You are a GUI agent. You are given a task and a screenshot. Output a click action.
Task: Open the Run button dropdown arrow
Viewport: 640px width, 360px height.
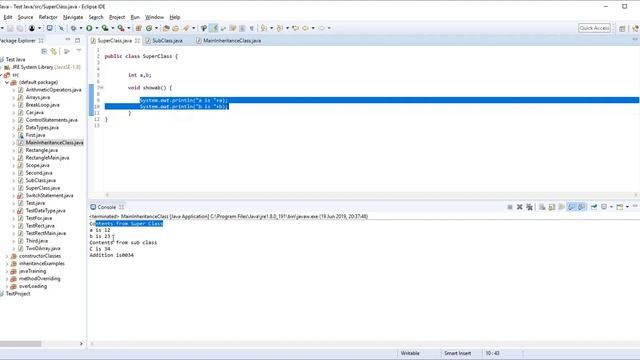click(x=97, y=28)
